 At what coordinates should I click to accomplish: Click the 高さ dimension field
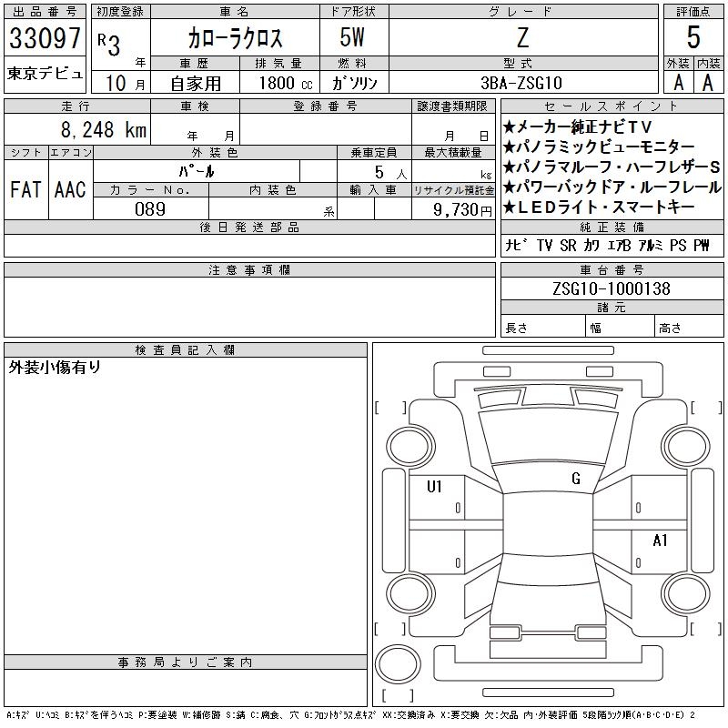coord(689,328)
